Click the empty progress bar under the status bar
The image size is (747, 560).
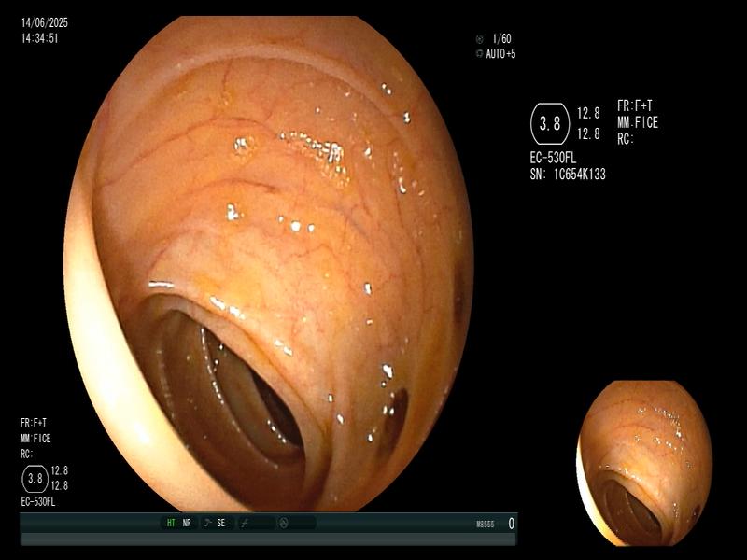[x=268, y=539]
